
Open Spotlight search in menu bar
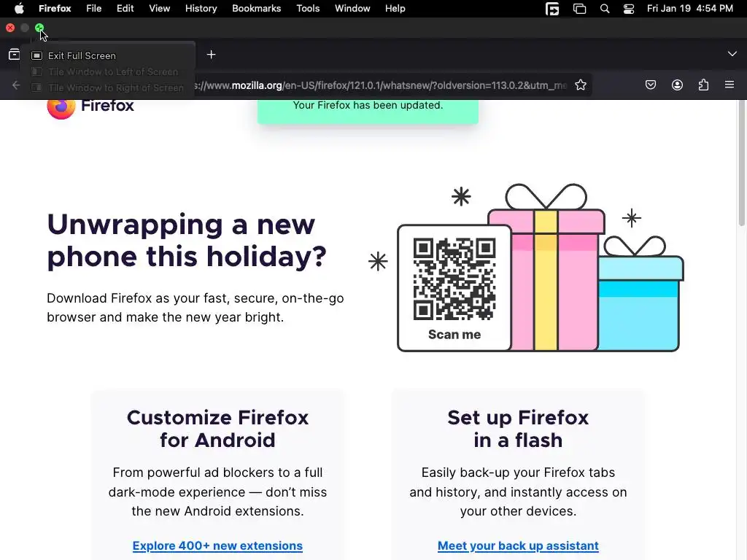pyautogui.click(x=605, y=9)
